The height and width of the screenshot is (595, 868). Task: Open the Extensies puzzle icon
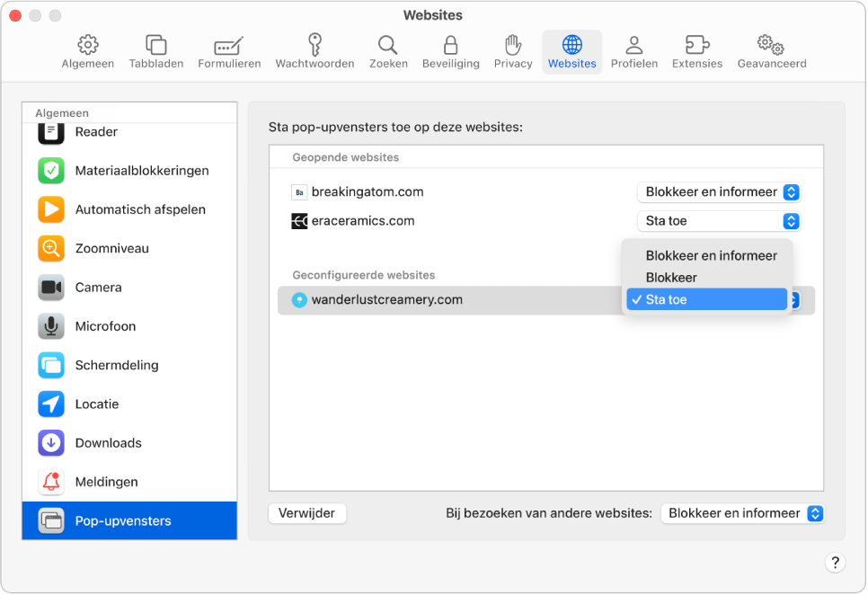point(696,45)
